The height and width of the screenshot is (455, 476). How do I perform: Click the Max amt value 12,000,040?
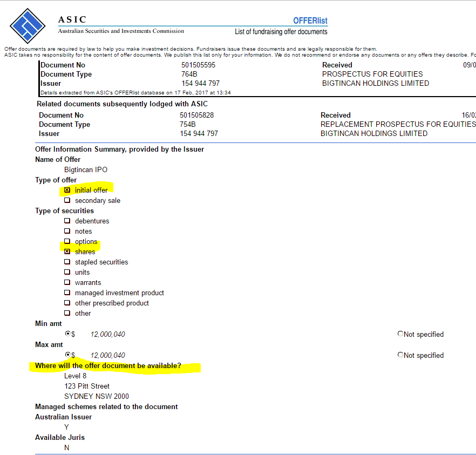pos(108,355)
